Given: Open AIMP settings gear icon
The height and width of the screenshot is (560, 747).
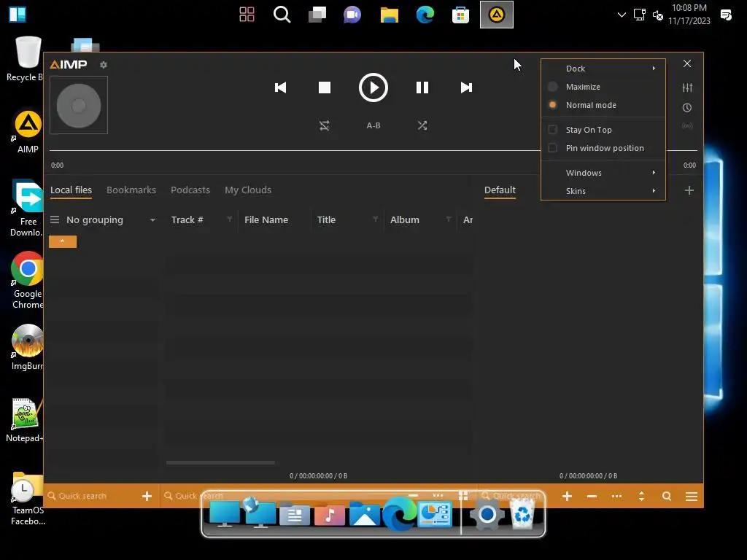Looking at the screenshot, I should (104, 65).
